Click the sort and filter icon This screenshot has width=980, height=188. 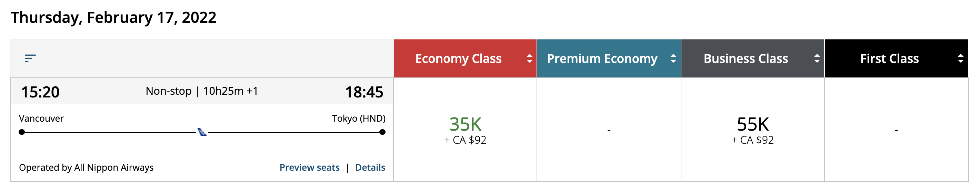30,58
